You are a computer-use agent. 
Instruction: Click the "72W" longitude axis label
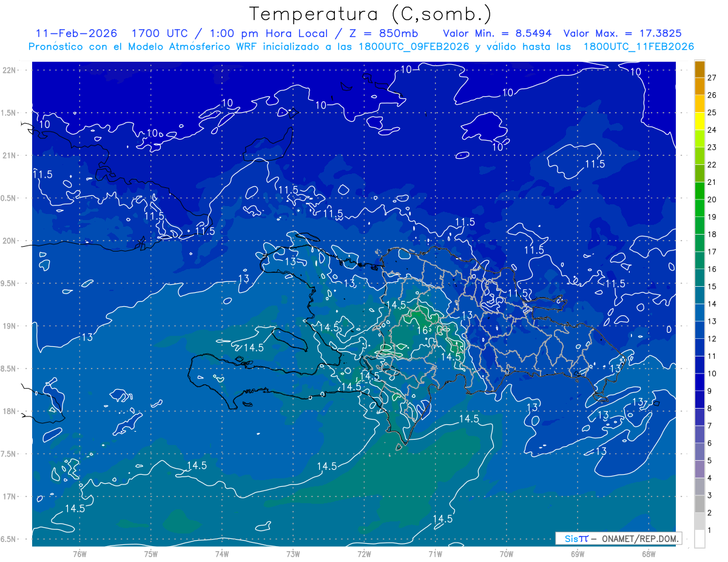tap(364, 554)
